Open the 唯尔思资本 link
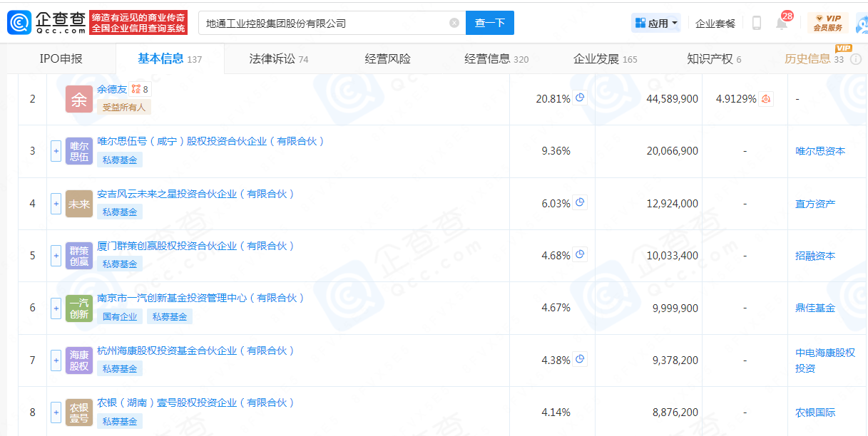This screenshot has width=868, height=436. pyautogui.click(x=820, y=151)
